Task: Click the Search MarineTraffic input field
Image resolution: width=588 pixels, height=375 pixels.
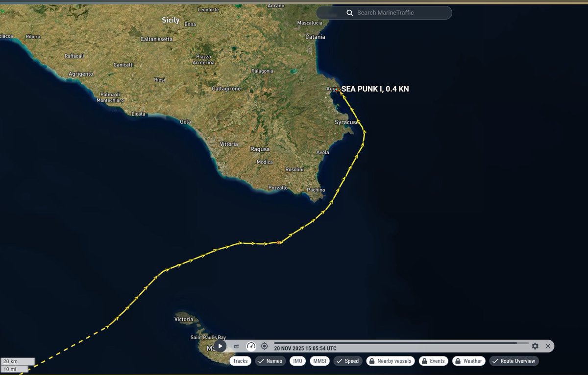Action: pyautogui.click(x=387, y=12)
